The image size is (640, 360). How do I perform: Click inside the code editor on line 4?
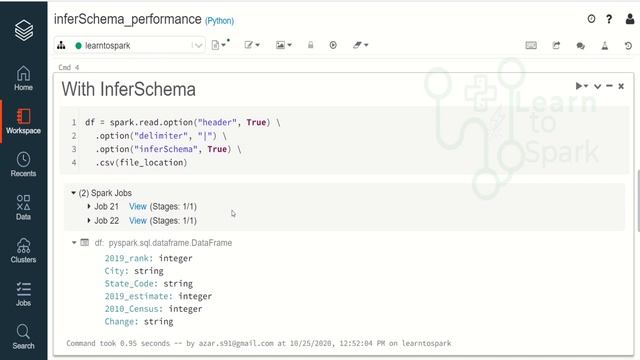click(141, 162)
